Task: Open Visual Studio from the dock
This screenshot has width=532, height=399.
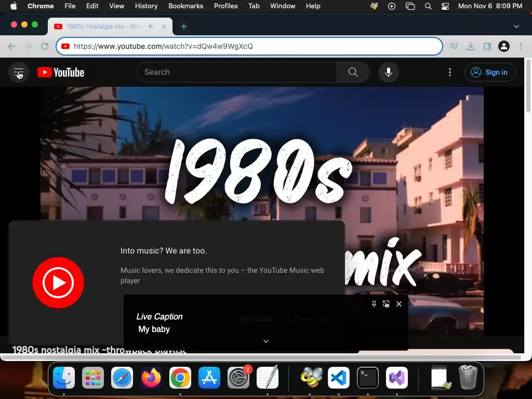Action: pyautogui.click(x=396, y=378)
